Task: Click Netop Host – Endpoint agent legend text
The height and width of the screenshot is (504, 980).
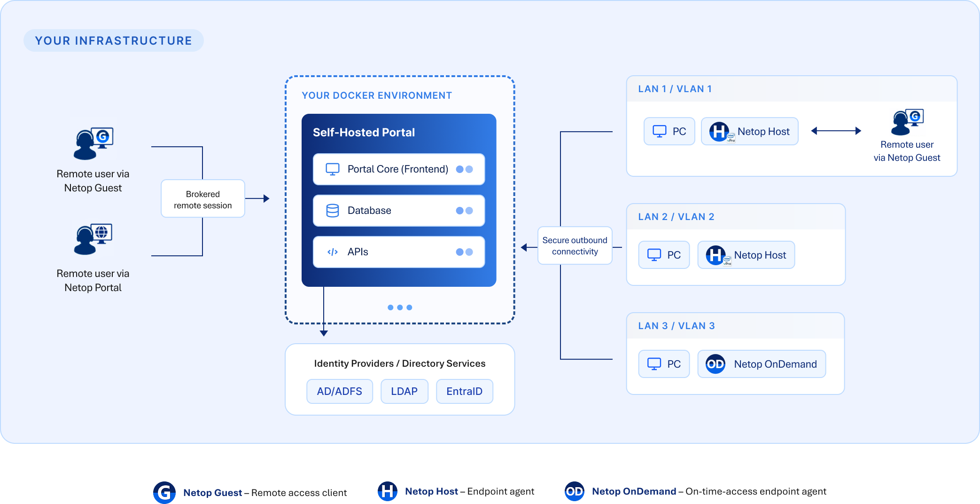Action: pos(470,491)
